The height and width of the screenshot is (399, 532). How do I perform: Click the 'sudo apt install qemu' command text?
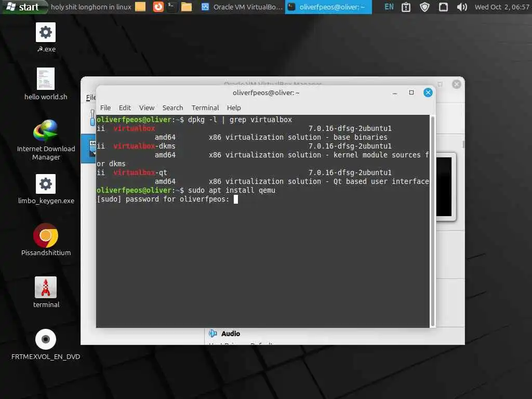tap(232, 190)
